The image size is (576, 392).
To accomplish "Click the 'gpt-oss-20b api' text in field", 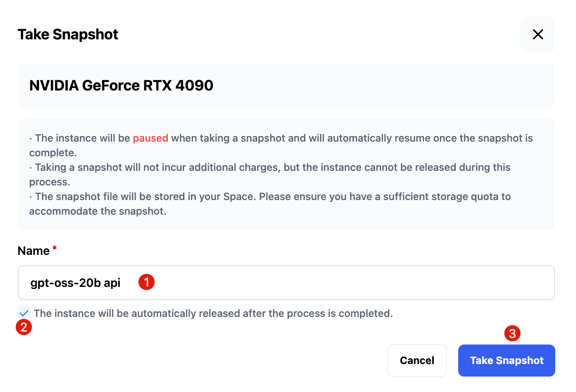I will (x=76, y=283).
